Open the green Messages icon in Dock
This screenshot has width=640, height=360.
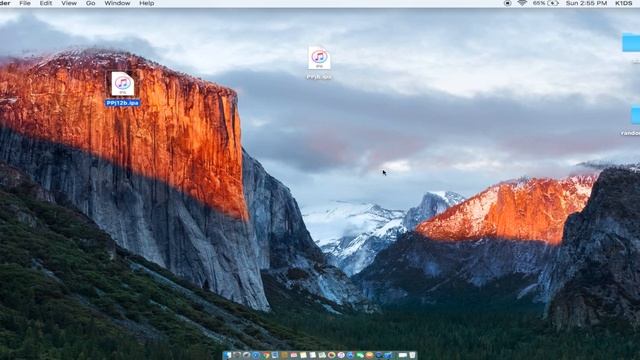[360, 355]
